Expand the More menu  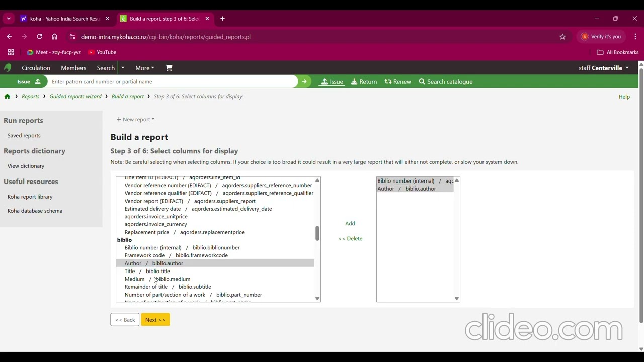(x=145, y=68)
